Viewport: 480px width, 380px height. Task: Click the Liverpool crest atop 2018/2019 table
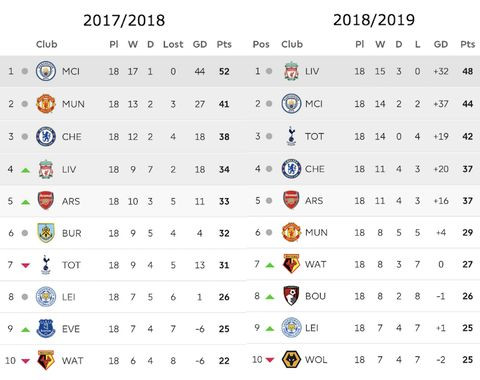tap(291, 71)
